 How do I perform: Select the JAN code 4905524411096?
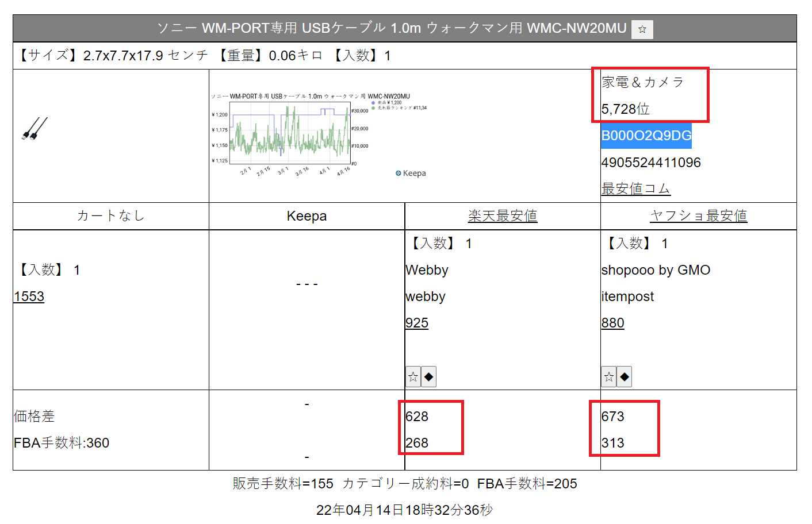[651, 163]
